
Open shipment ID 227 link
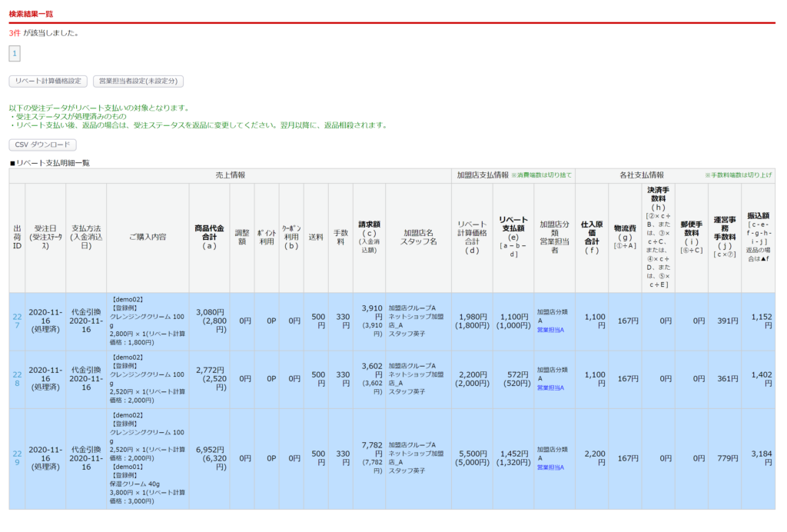click(x=17, y=321)
